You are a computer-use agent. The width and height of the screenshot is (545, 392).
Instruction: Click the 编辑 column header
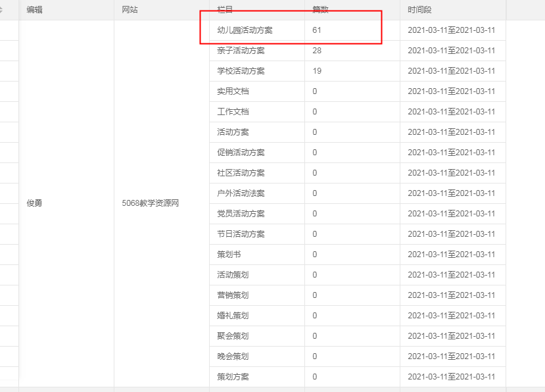pos(34,10)
